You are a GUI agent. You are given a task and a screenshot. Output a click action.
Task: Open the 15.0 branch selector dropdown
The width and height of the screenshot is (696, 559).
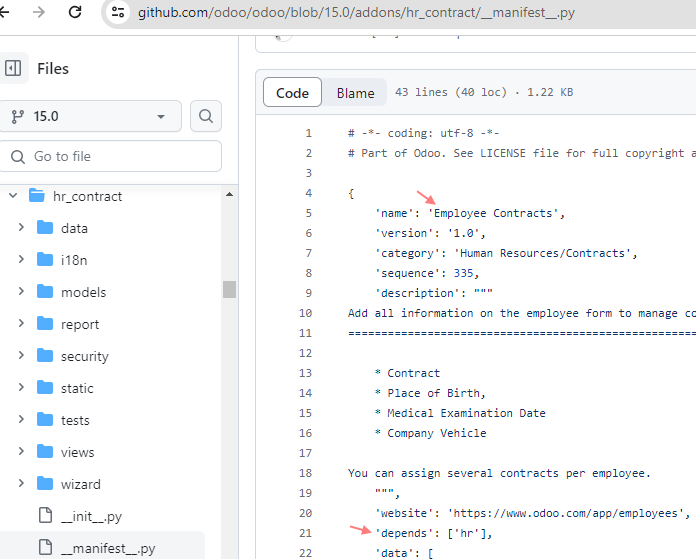click(x=89, y=116)
